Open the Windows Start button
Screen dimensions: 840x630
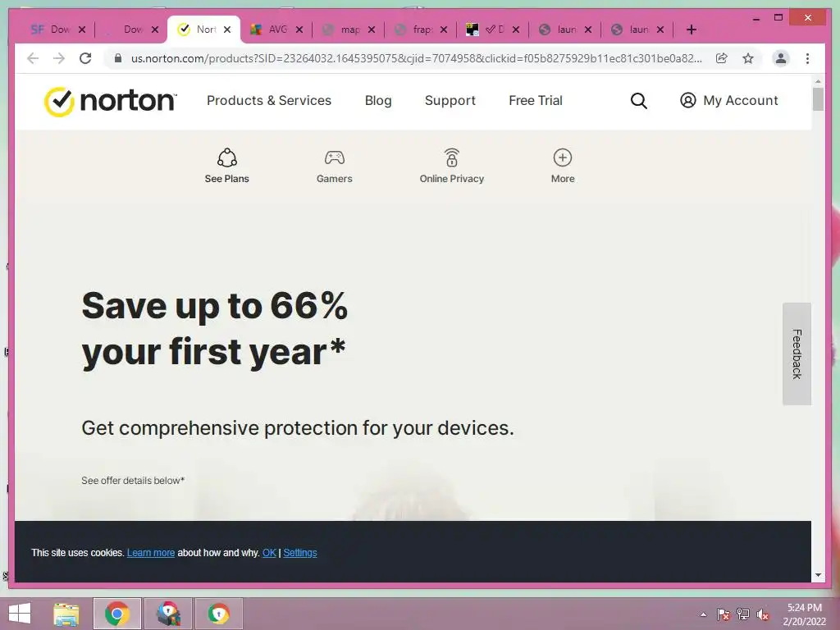click(20, 614)
